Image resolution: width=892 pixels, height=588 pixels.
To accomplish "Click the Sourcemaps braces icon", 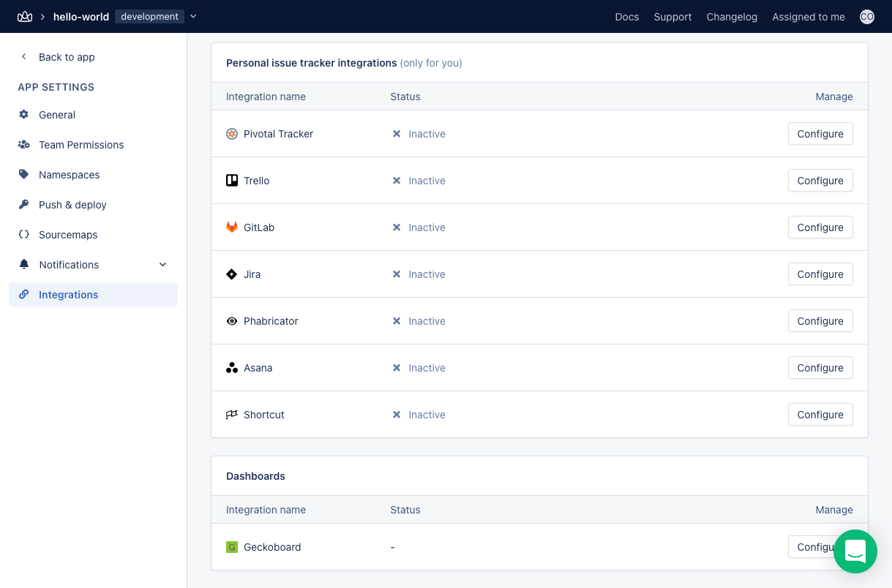I will pyautogui.click(x=24, y=235).
